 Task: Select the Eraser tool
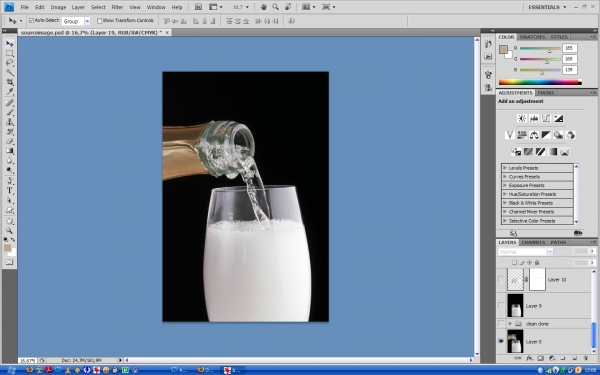9,141
